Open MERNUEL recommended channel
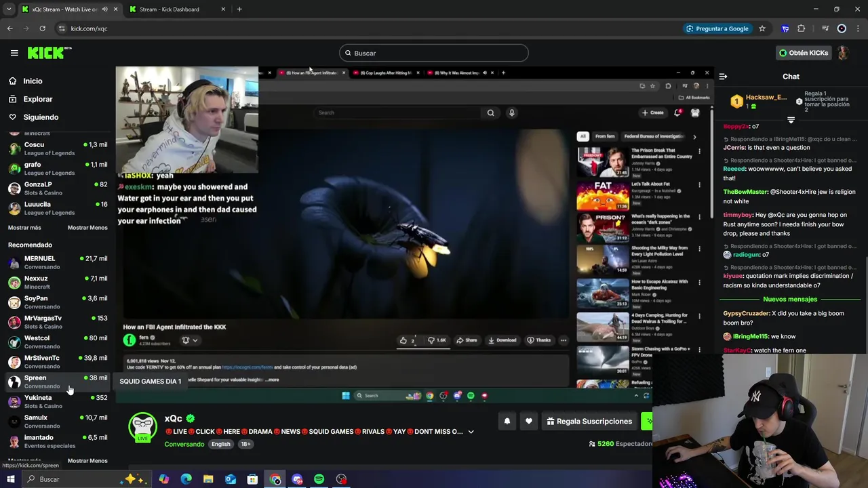The width and height of the screenshot is (868, 488). (x=57, y=262)
